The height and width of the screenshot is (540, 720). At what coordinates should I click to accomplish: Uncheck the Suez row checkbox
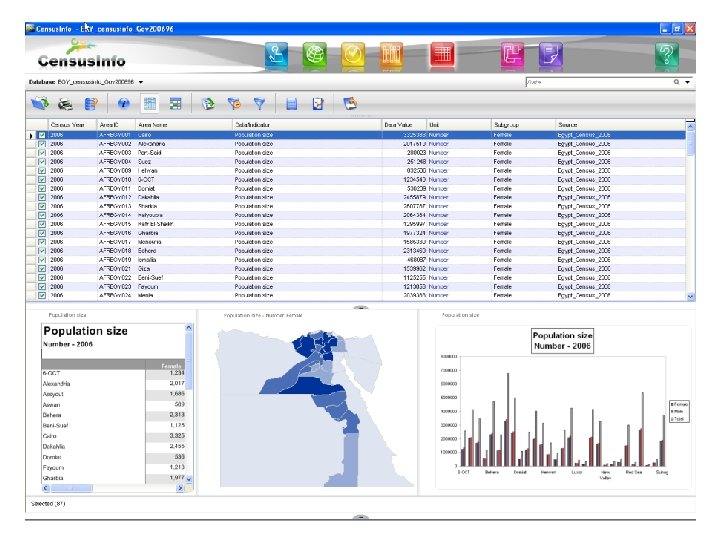(42, 162)
